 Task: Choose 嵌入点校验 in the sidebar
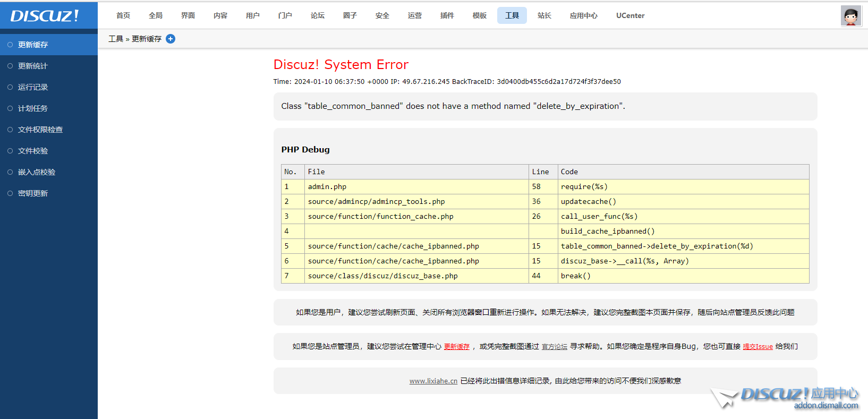[x=37, y=172]
